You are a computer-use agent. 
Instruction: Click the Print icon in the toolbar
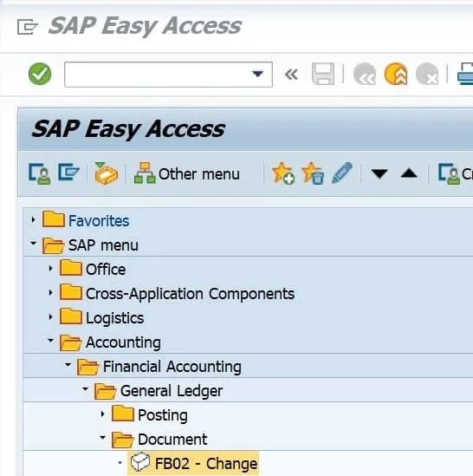[465, 74]
